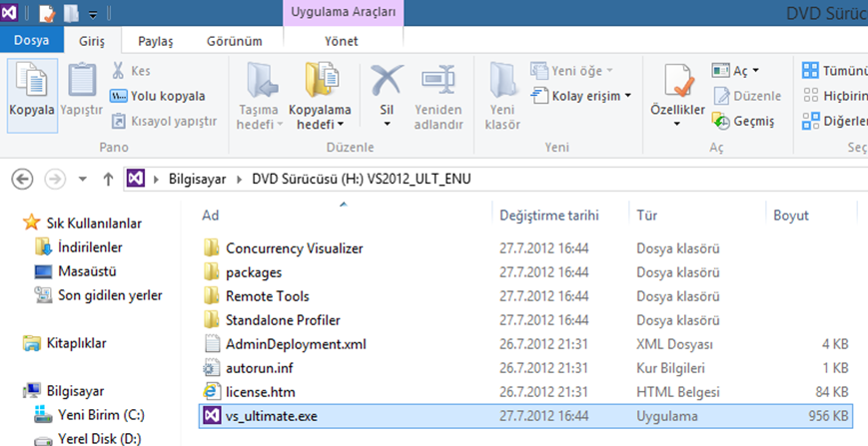This screenshot has width=868, height=446.
Task: Click Yolu kopyala in the ribbon
Action: (158, 96)
